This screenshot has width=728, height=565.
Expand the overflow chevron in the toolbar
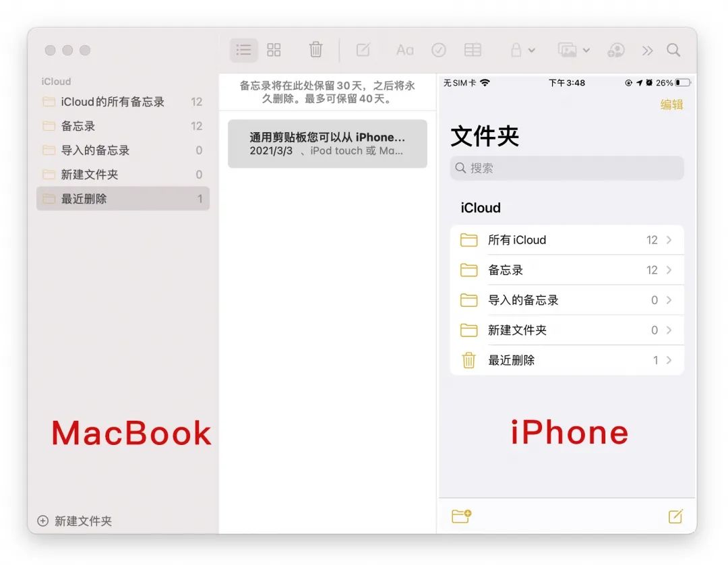(647, 49)
